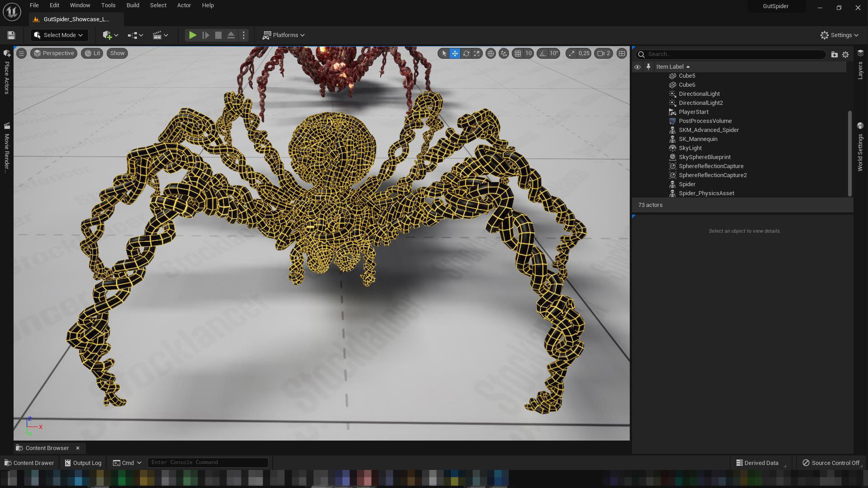Expand the Platforms dropdown
868x488 pixels.
(x=284, y=35)
